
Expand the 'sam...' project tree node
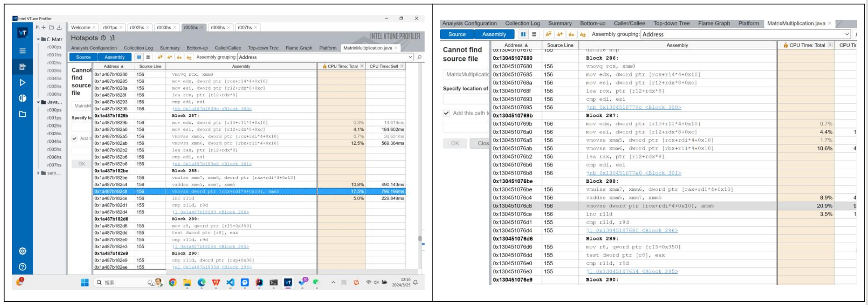click(x=39, y=173)
